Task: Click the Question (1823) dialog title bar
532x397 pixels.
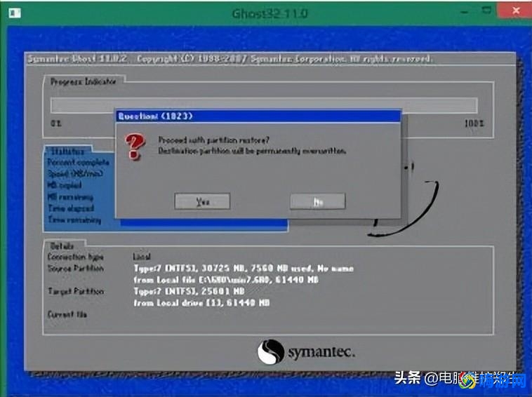Action: [x=258, y=116]
